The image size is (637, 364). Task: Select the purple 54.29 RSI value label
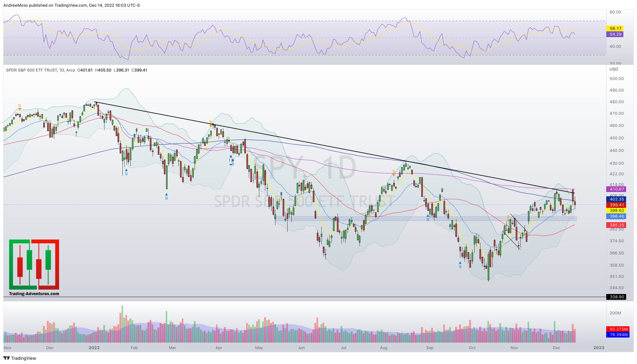coord(615,34)
